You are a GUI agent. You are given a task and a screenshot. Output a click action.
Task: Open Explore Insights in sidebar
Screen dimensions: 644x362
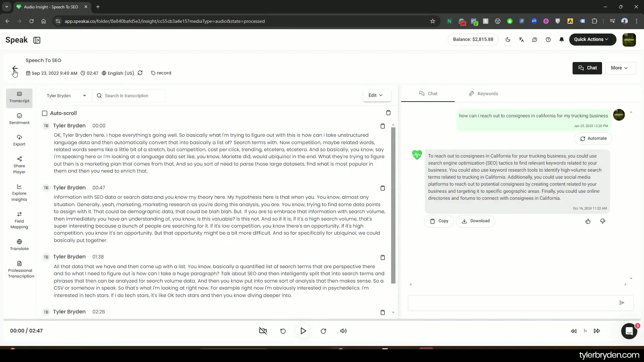[x=19, y=193]
